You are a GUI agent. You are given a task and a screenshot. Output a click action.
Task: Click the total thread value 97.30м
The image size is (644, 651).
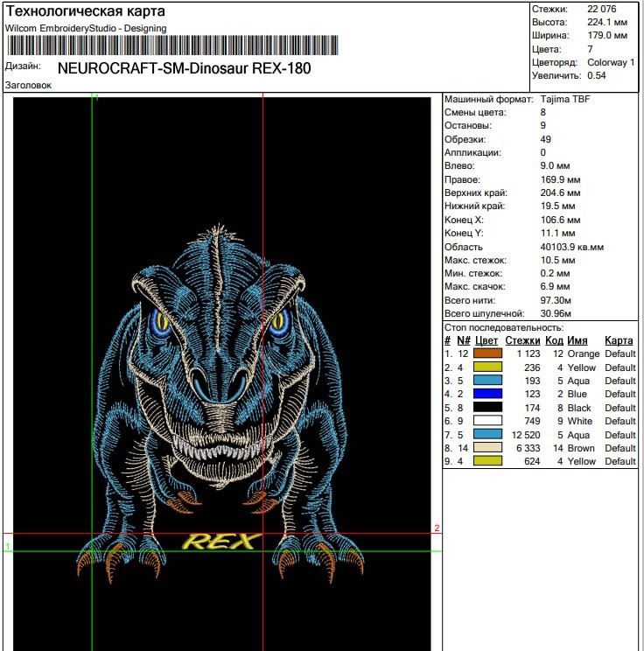[x=556, y=300]
